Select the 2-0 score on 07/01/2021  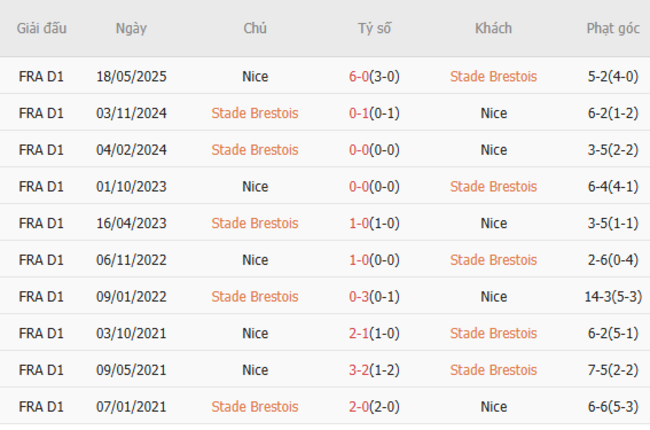pyautogui.click(x=359, y=407)
